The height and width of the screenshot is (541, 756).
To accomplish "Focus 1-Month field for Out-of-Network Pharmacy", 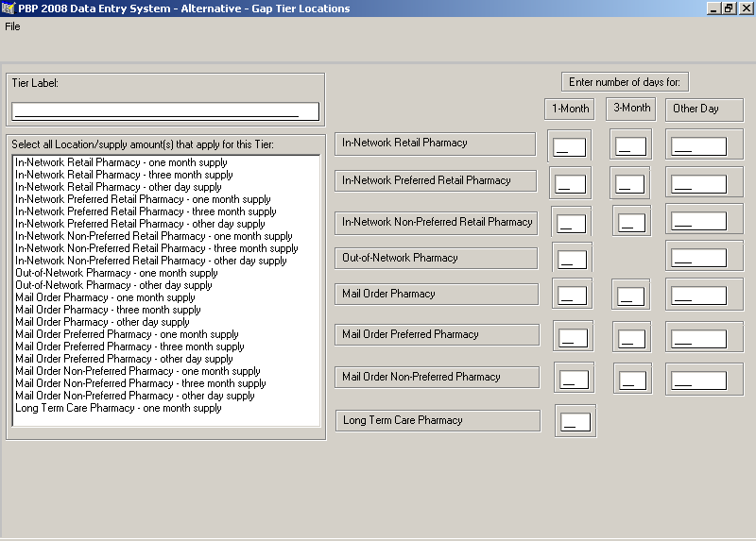I will 571,259.
